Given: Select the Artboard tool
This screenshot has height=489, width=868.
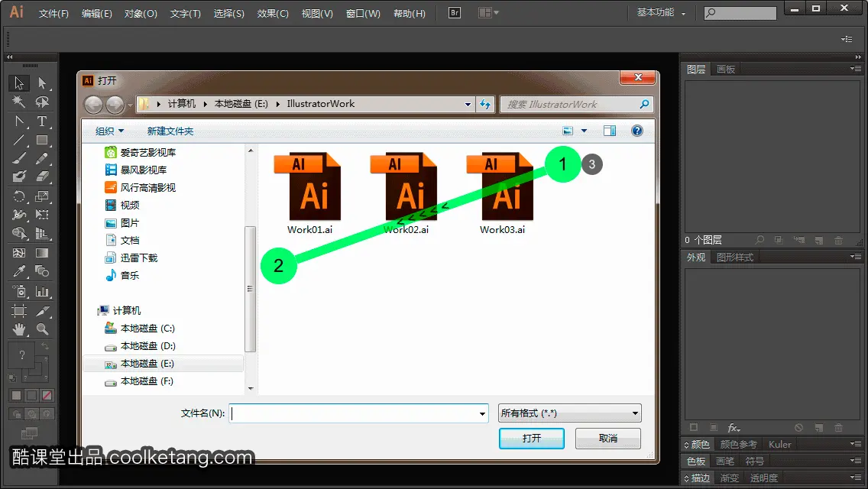Looking at the screenshot, I should tap(19, 311).
